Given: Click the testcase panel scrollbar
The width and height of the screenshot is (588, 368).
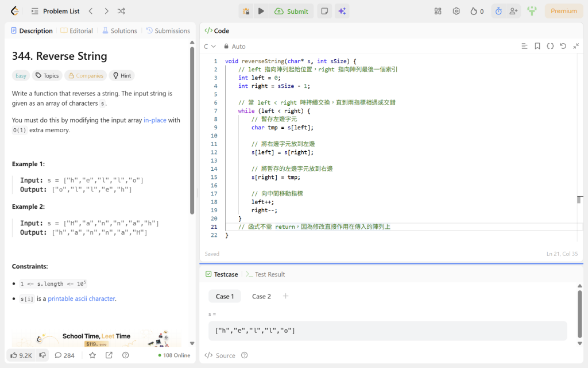Looking at the screenshot, I should pyautogui.click(x=580, y=313).
